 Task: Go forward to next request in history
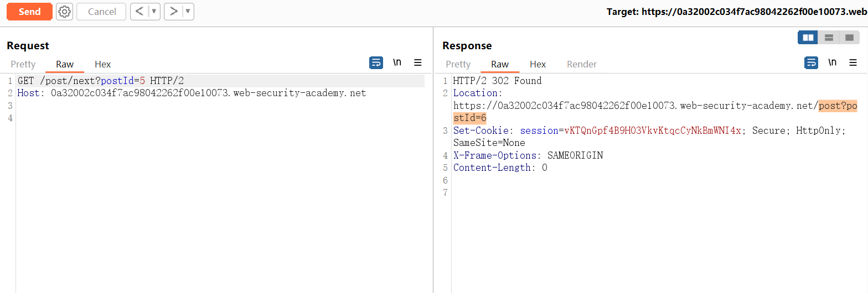click(x=174, y=12)
